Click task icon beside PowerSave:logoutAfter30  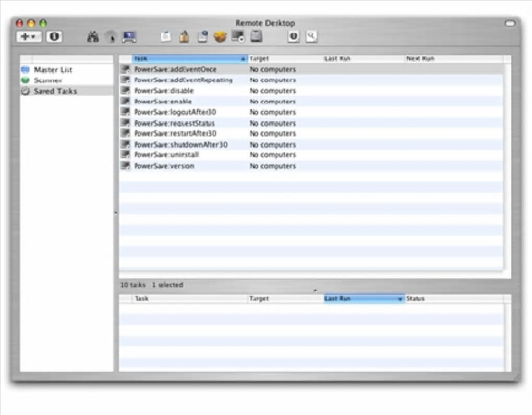tap(126, 112)
